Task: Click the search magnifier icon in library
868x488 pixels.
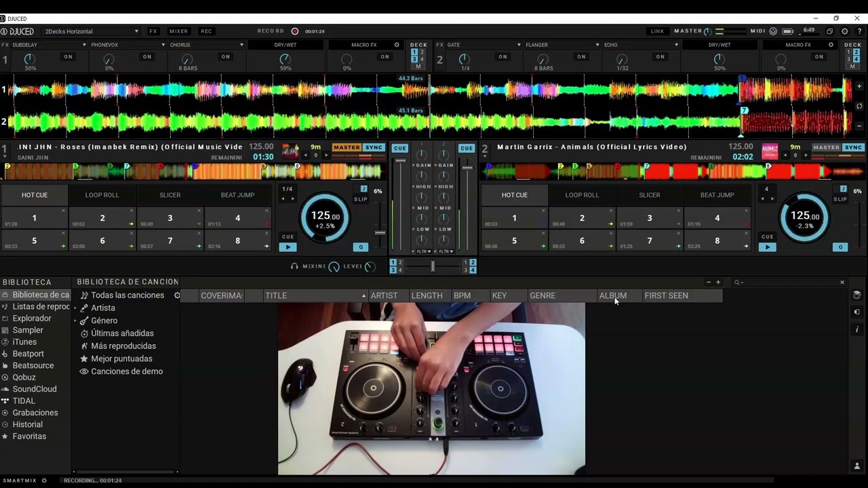Action: point(736,283)
